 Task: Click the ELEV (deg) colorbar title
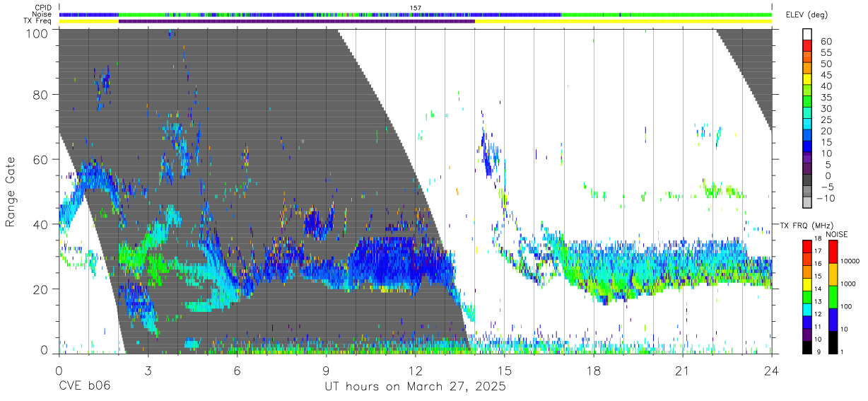pos(806,15)
